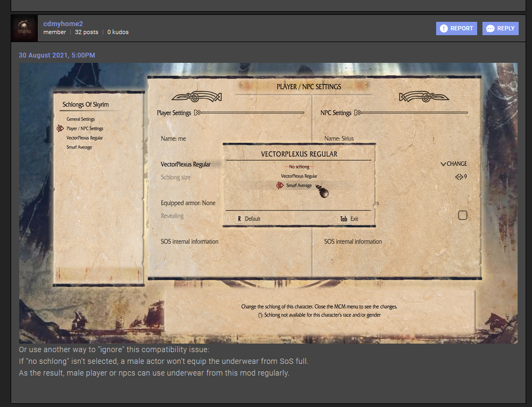Reply to cdmyhome2's post

coord(501,29)
